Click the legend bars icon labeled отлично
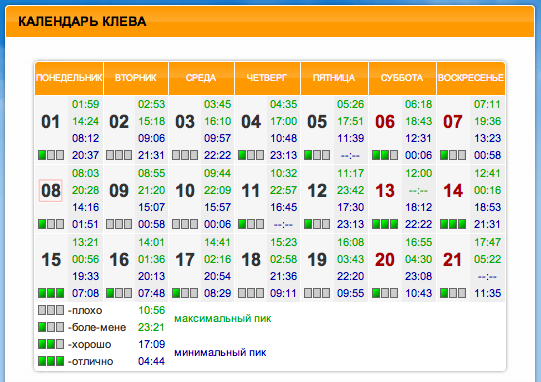The width and height of the screenshot is (541, 382). pyautogui.click(x=51, y=361)
